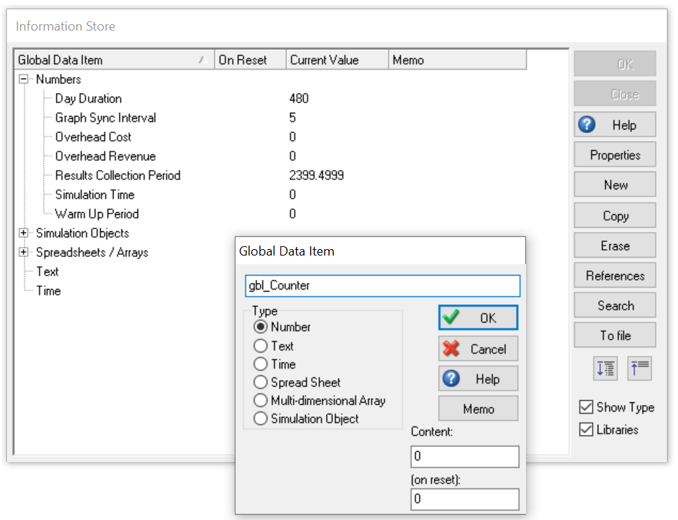
Task: Click the sort descending icon button
Action: pos(605,368)
